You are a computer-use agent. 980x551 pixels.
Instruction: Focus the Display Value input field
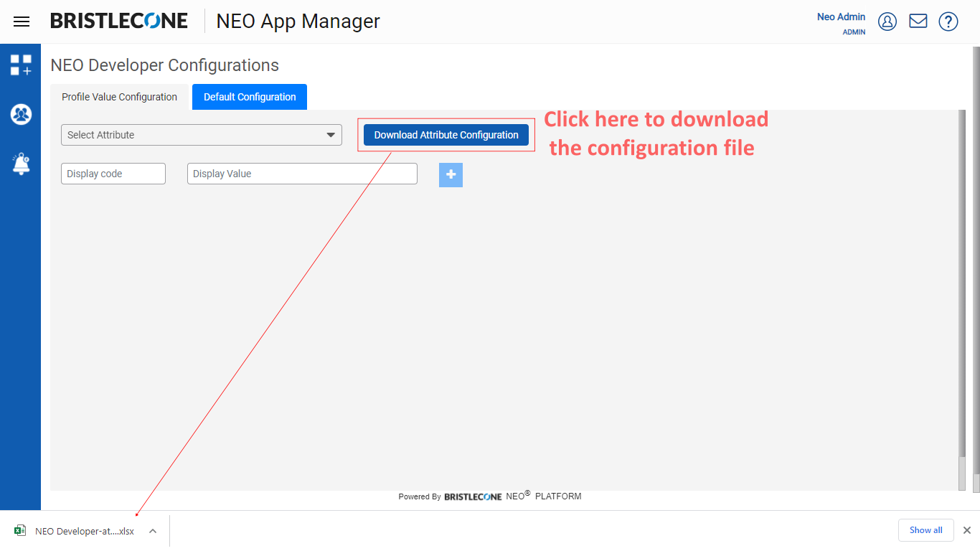click(x=302, y=174)
